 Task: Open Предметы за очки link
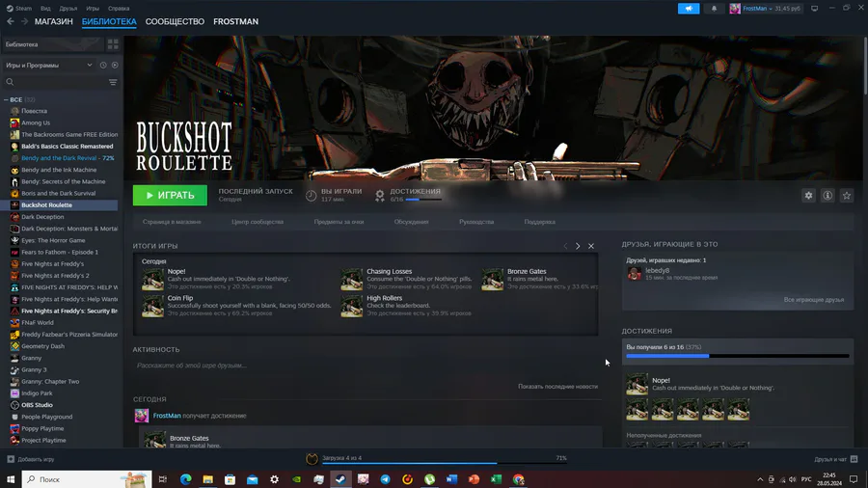pyautogui.click(x=339, y=221)
